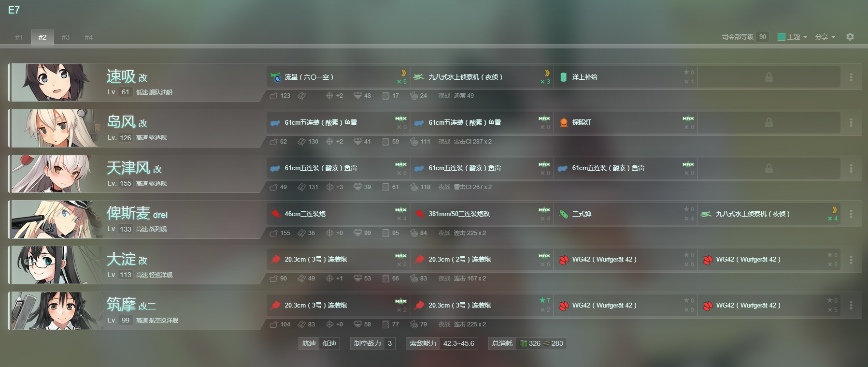The height and width of the screenshot is (367, 868).
Task: Click the ship name 筑摩改二
Action: pyautogui.click(x=131, y=305)
